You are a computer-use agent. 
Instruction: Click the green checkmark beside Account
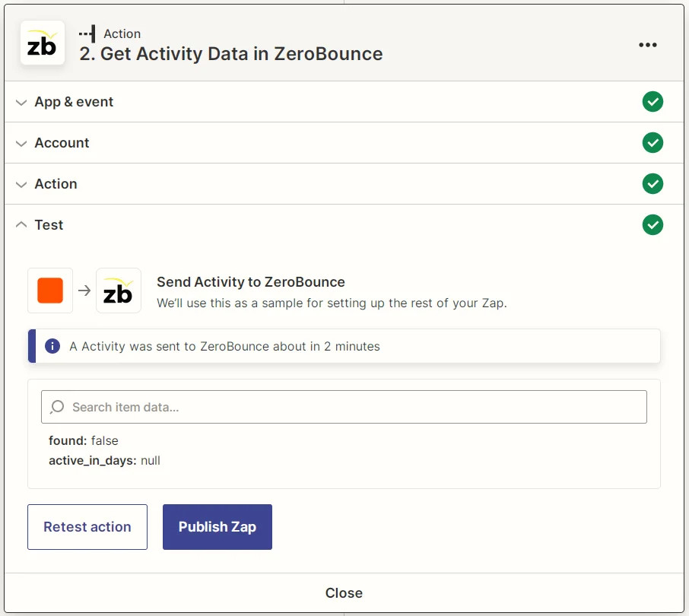[652, 142]
